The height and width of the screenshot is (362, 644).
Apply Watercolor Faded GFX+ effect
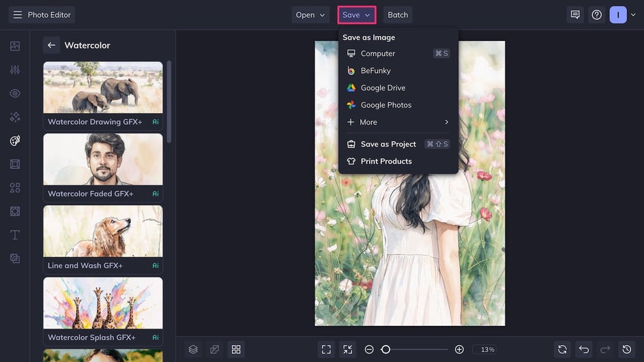pos(103,168)
